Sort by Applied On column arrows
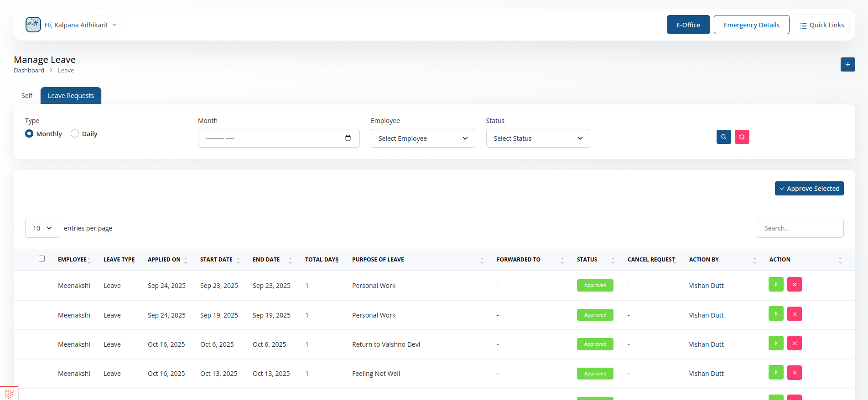This screenshot has height=400, width=868. (x=186, y=260)
